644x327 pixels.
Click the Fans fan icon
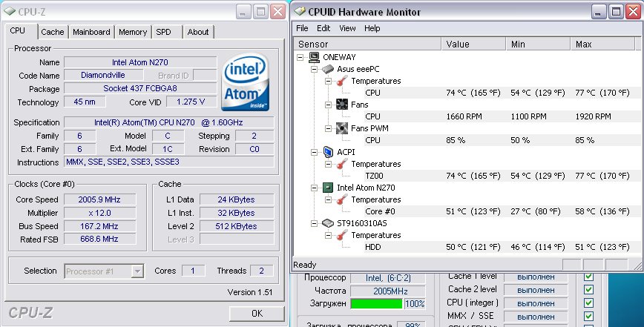342,105
